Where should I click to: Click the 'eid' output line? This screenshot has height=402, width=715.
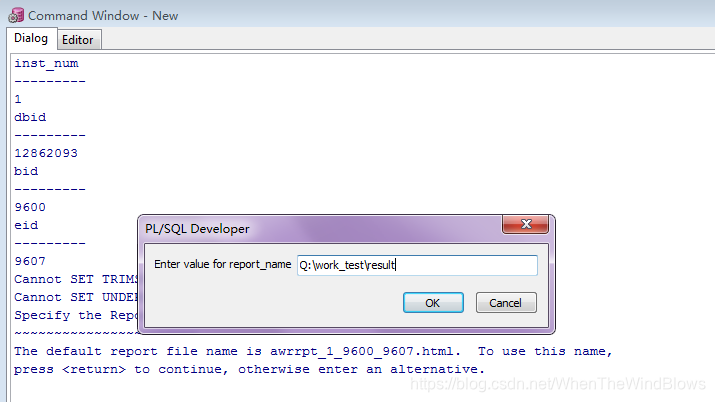click(26, 225)
